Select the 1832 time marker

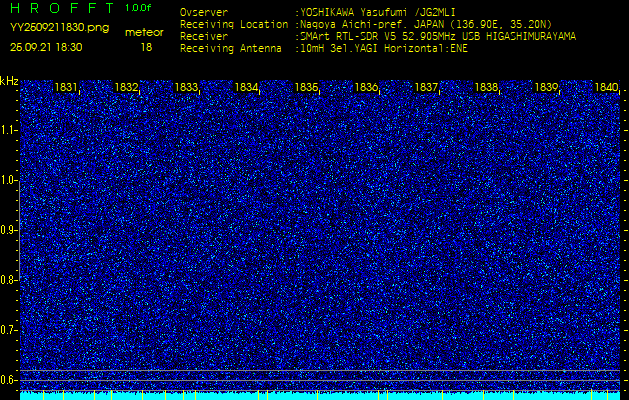126,88
